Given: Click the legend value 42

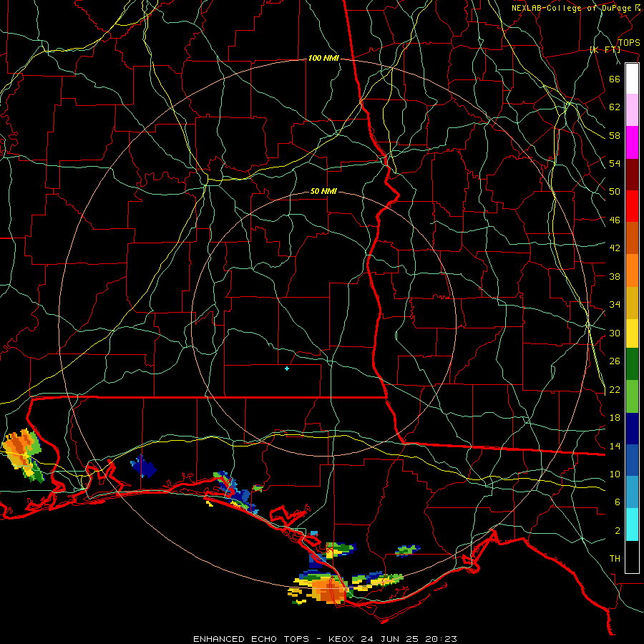Looking at the screenshot, I should coord(615,248).
